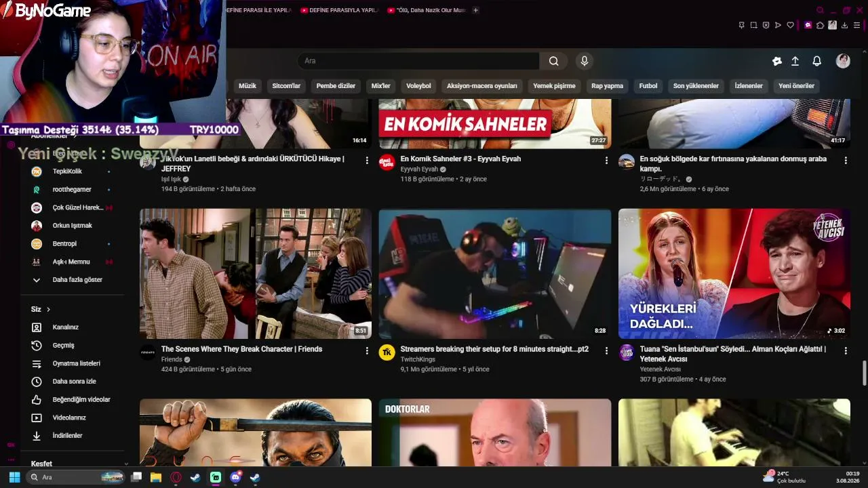Select the Müzik filter chip

(x=248, y=86)
